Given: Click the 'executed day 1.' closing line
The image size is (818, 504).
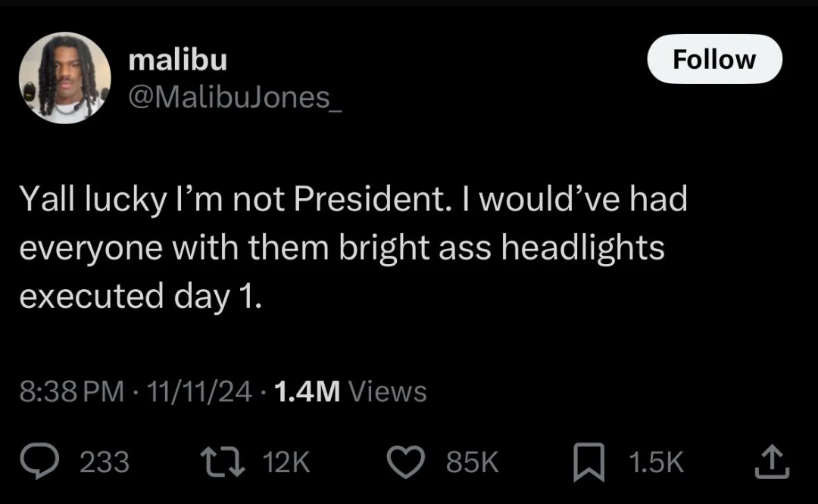Looking at the screenshot, I should 142,297.
